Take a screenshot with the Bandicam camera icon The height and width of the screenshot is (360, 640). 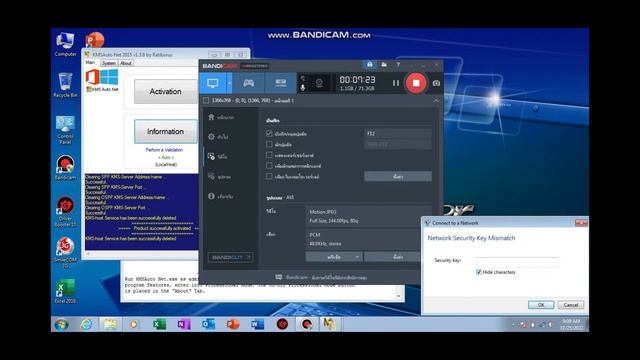(x=436, y=83)
